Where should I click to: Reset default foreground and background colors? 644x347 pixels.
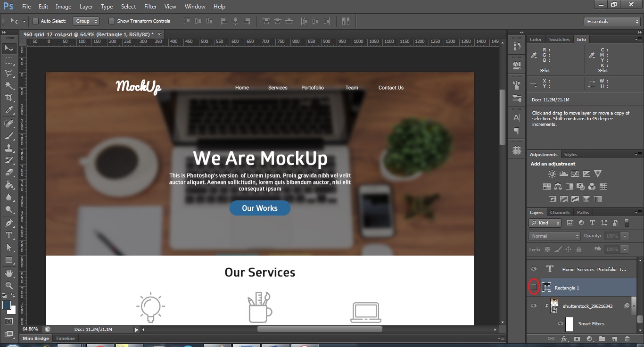point(5,295)
